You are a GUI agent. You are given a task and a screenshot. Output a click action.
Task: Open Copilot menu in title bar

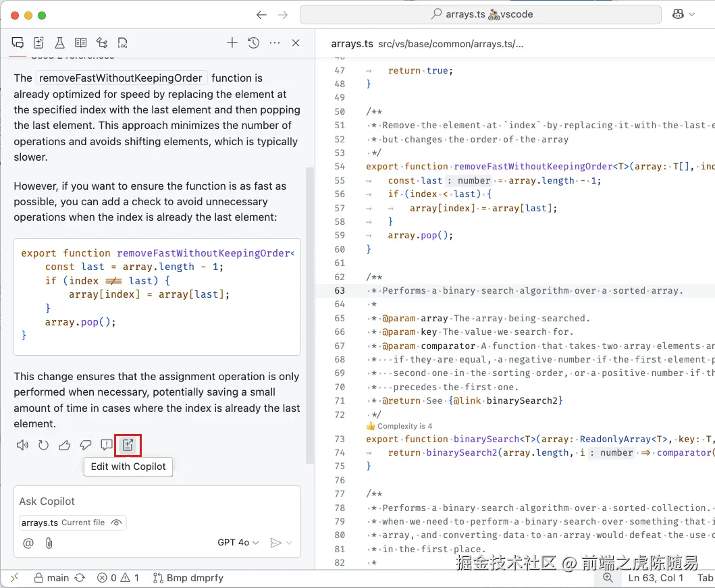[x=683, y=15]
